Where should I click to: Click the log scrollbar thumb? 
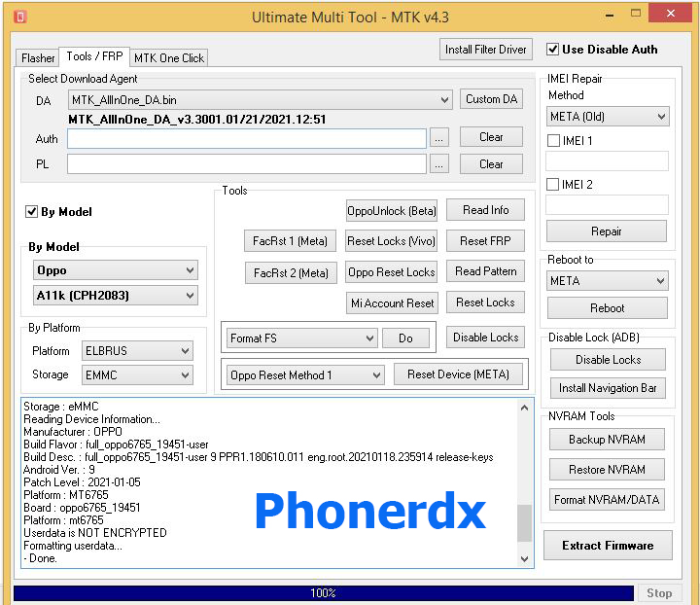point(525,523)
